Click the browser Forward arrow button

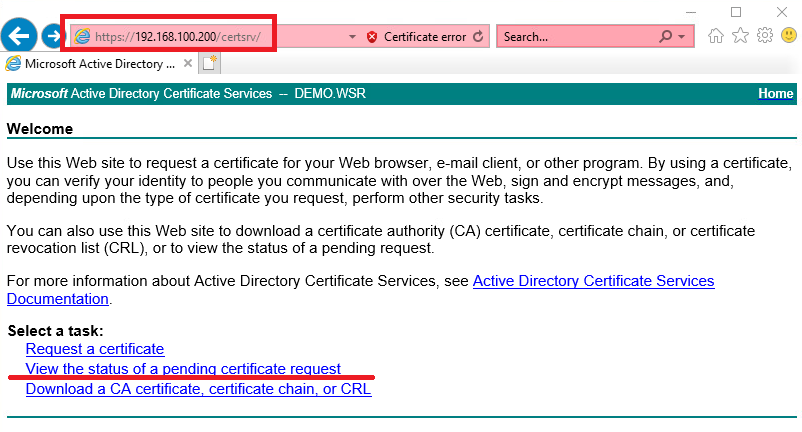click(x=52, y=36)
